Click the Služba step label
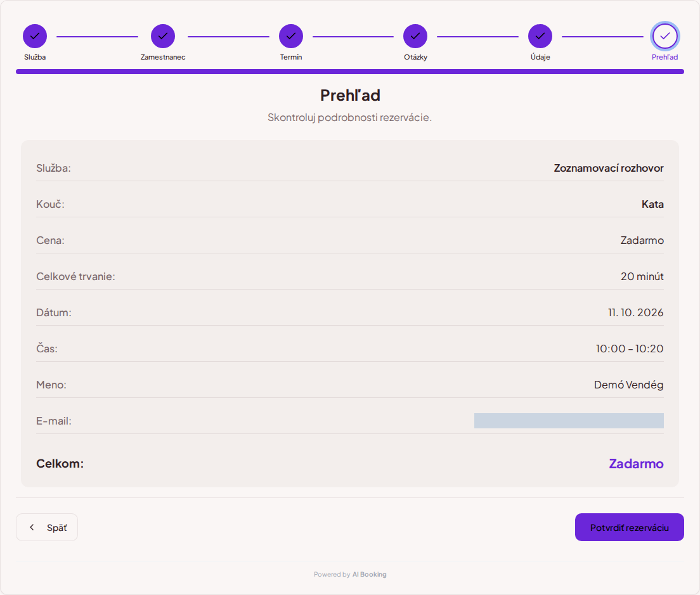Image resolution: width=700 pixels, height=595 pixels. click(35, 57)
